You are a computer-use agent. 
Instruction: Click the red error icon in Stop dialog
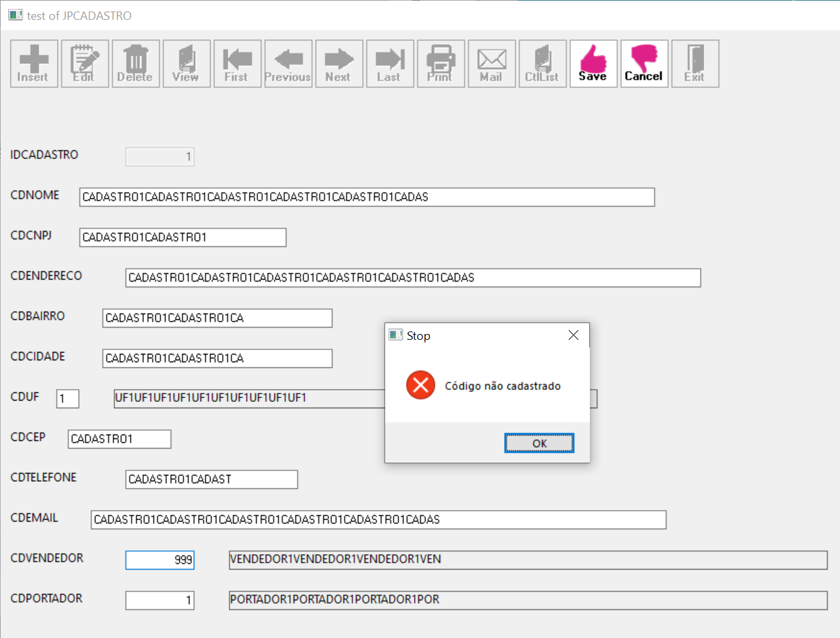pos(420,385)
